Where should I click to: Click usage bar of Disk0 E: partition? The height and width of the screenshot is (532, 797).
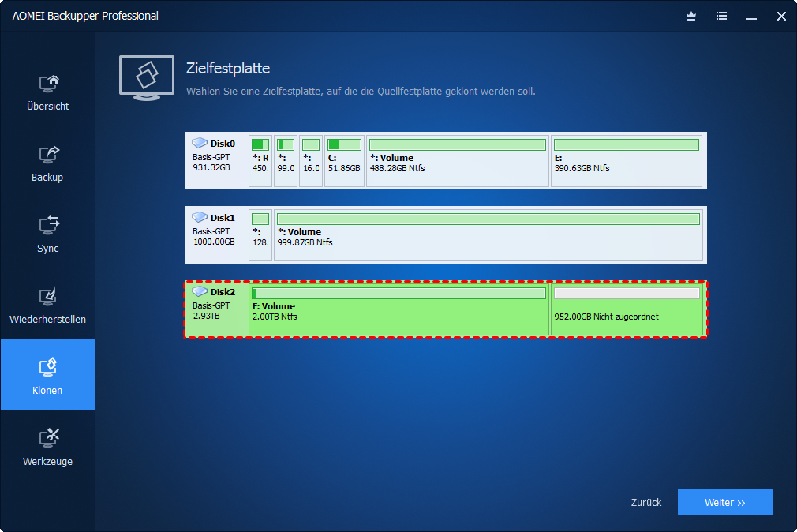click(x=627, y=145)
